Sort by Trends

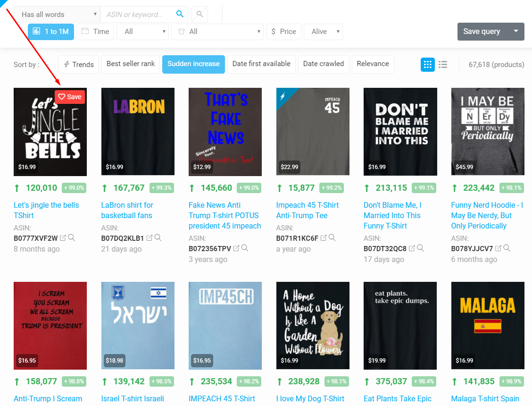click(79, 64)
